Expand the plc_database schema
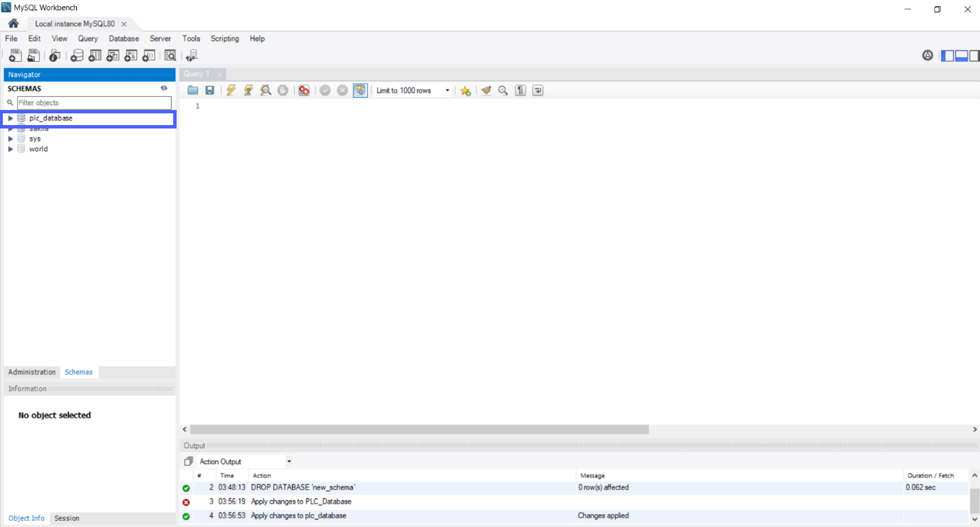Screen dimensions: 980x527 point(10,118)
